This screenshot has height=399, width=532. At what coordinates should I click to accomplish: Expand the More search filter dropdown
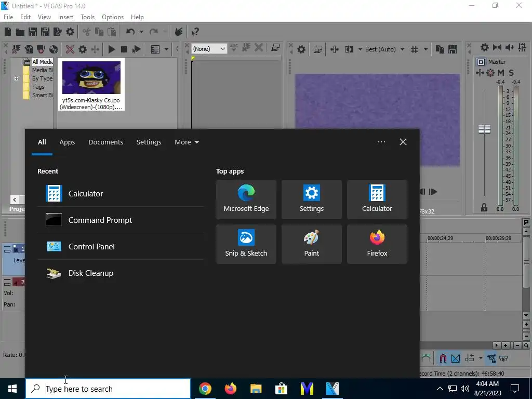click(x=187, y=142)
